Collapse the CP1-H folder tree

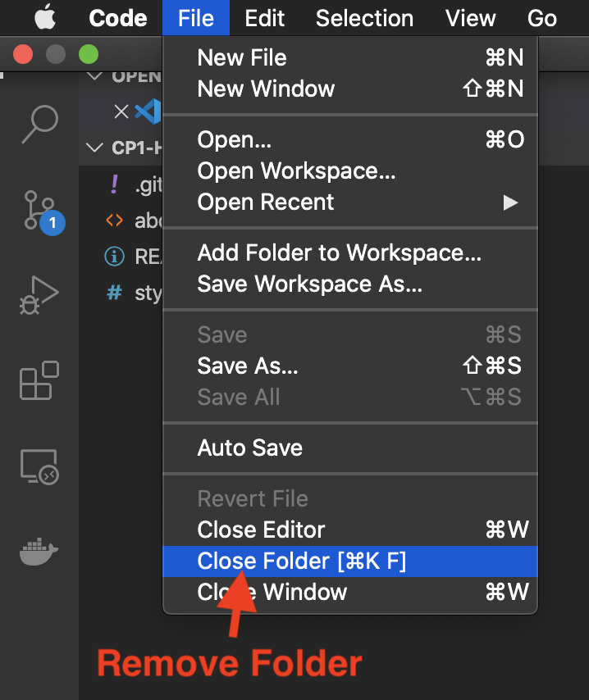pyautogui.click(x=95, y=148)
